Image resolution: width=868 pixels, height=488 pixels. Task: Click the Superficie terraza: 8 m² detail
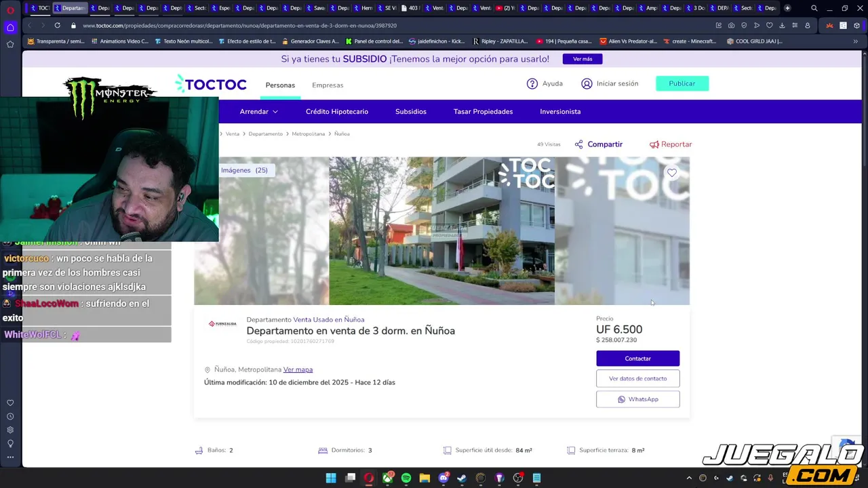(606, 451)
